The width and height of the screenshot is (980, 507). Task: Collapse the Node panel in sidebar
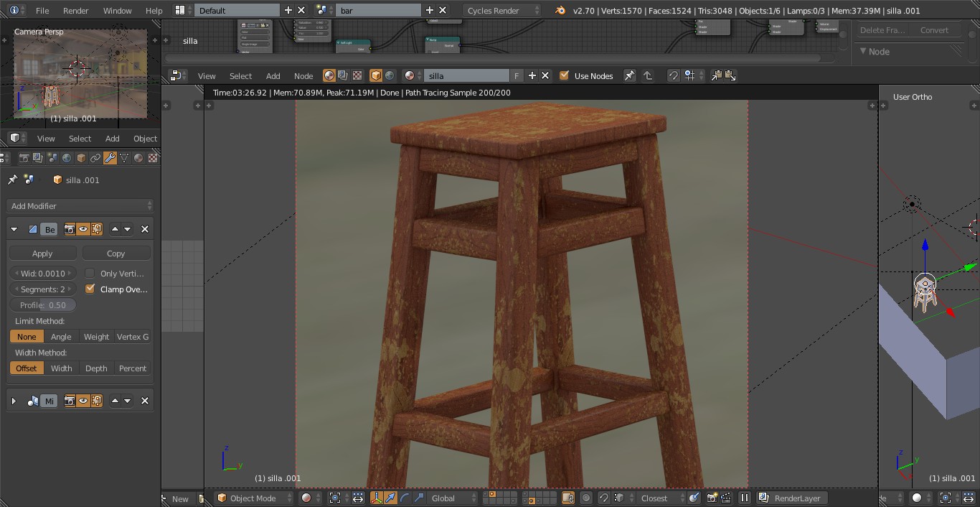click(863, 51)
